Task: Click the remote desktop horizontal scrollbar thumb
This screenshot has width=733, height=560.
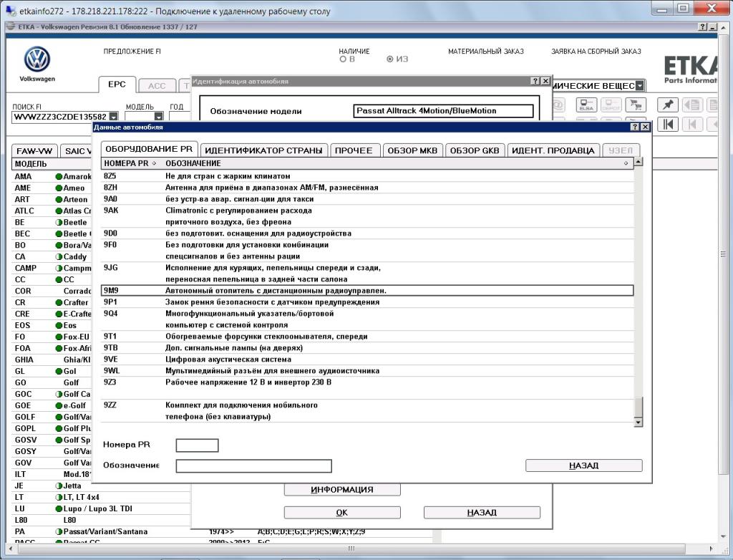Action: point(351,549)
